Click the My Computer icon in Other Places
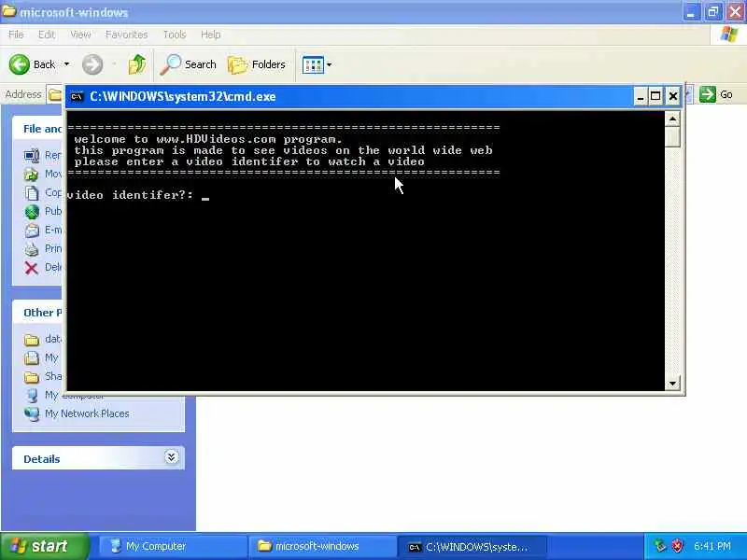 coord(32,395)
